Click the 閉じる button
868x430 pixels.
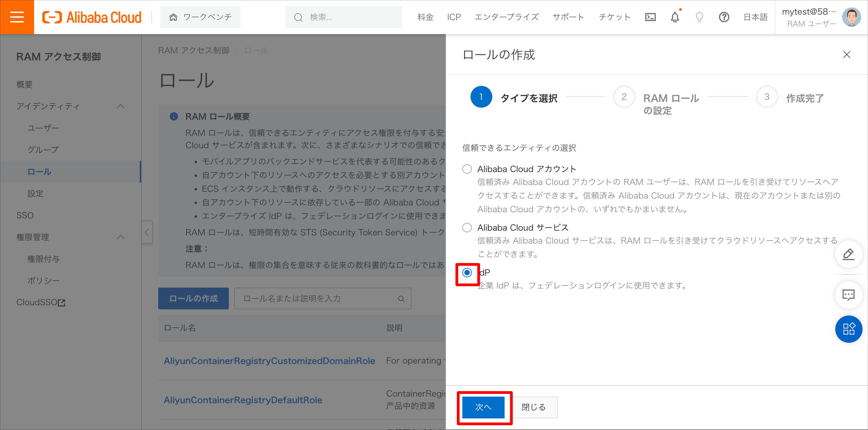point(534,407)
